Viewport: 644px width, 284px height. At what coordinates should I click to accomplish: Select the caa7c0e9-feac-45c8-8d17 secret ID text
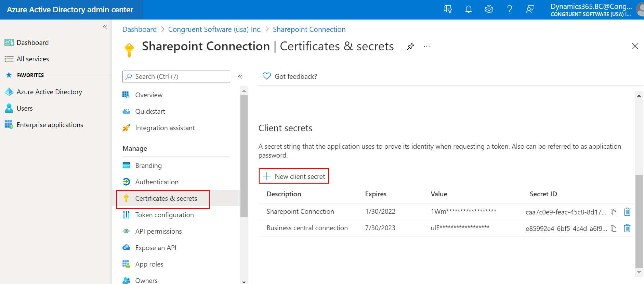566,212
